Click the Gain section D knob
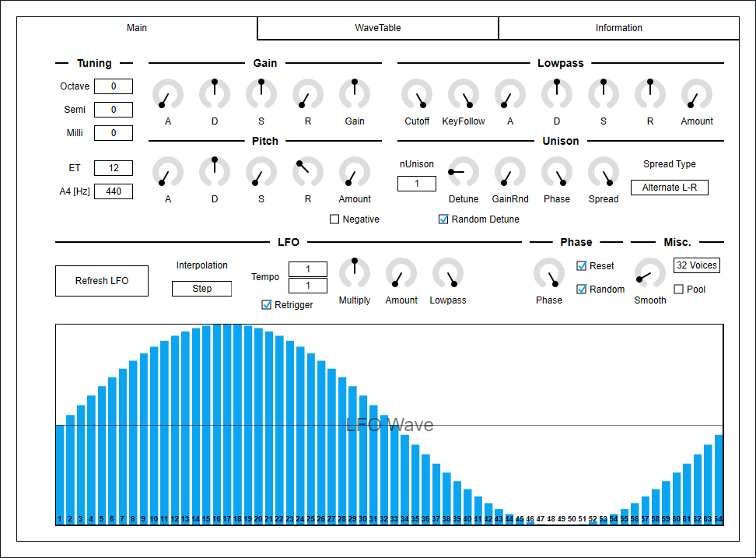This screenshot has height=558, width=756. pos(215,94)
